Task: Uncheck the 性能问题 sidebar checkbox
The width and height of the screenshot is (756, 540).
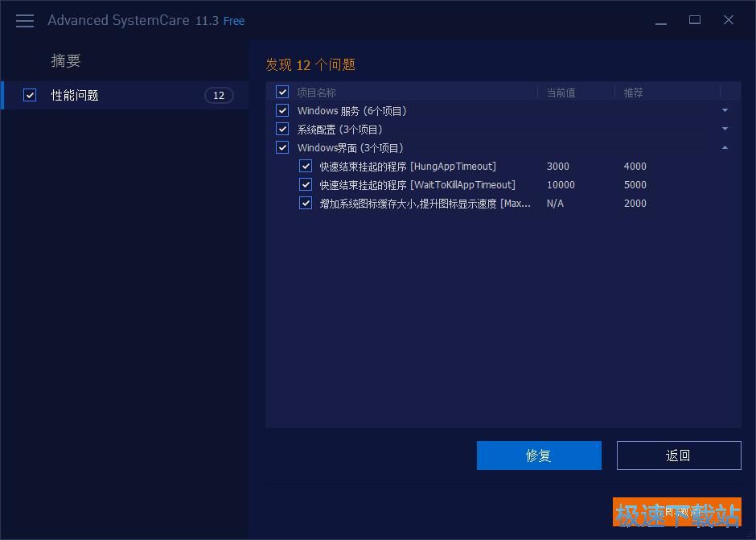Action: 30,95
